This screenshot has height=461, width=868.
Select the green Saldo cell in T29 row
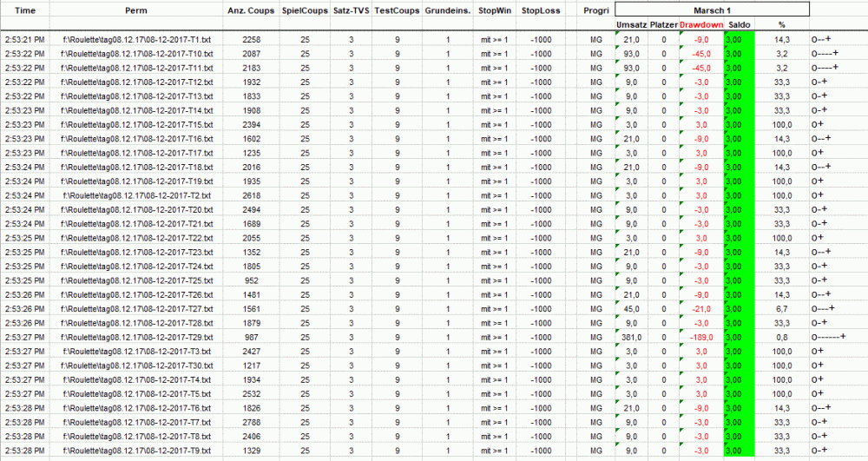click(740, 337)
